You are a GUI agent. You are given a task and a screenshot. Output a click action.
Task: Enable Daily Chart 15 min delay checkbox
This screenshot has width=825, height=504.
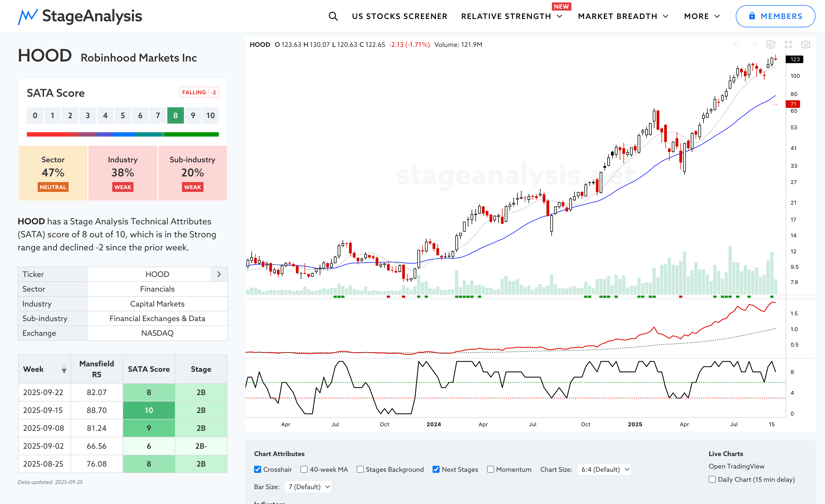coord(712,479)
